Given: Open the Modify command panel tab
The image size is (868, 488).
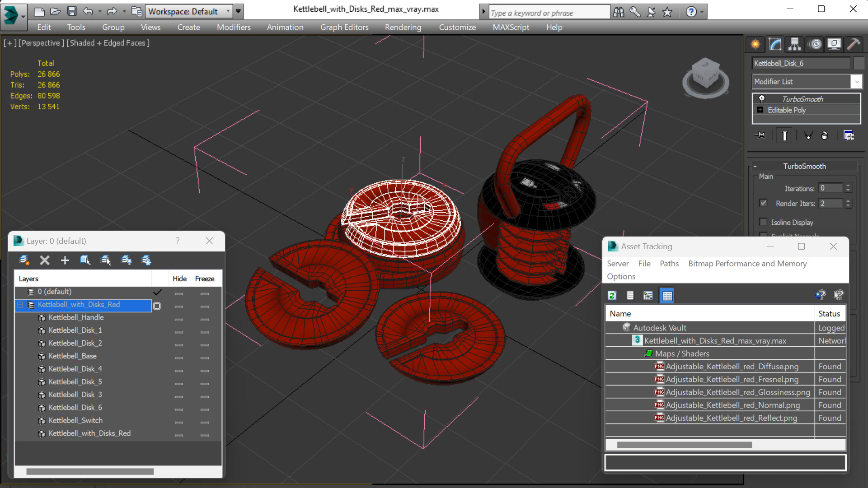Looking at the screenshot, I should tap(775, 44).
